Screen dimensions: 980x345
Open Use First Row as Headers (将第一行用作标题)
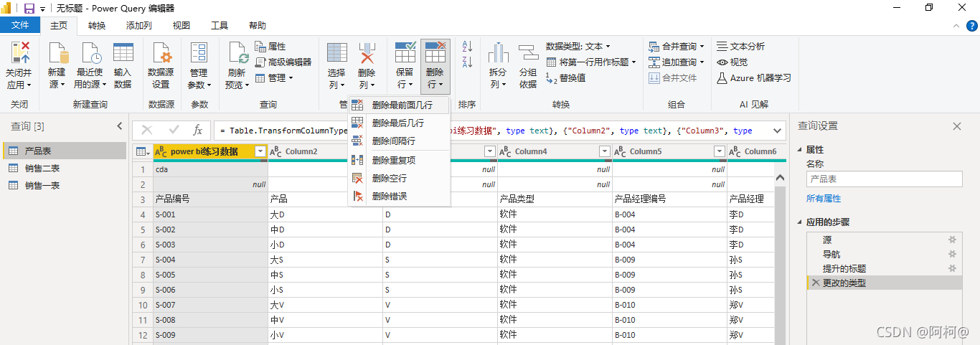click(591, 62)
